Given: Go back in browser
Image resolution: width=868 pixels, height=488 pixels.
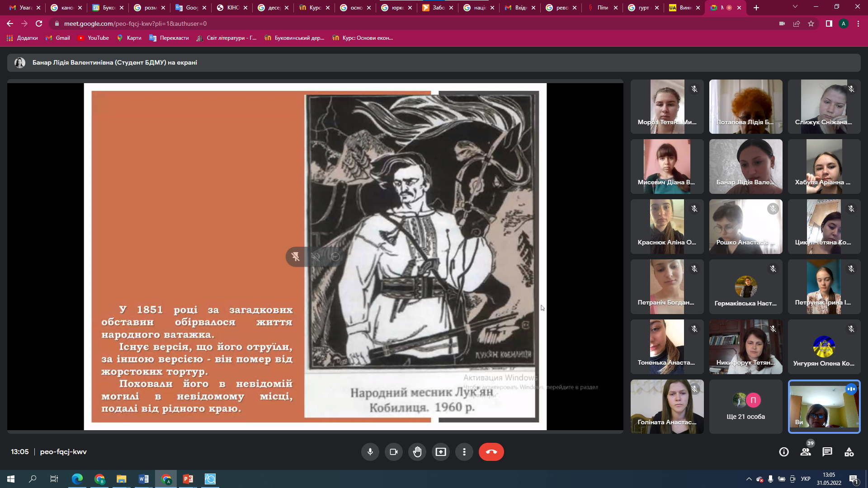Looking at the screenshot, I should (x=10, y=23).
